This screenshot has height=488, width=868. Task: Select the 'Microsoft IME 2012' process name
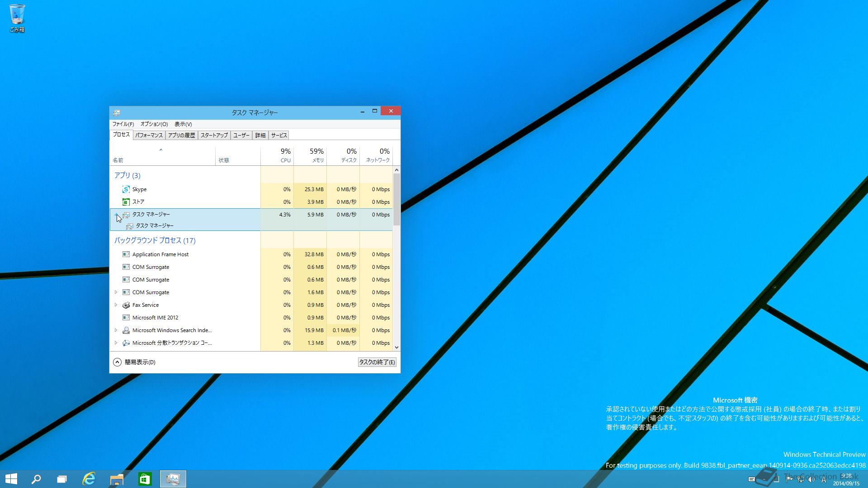pos(155,318)
